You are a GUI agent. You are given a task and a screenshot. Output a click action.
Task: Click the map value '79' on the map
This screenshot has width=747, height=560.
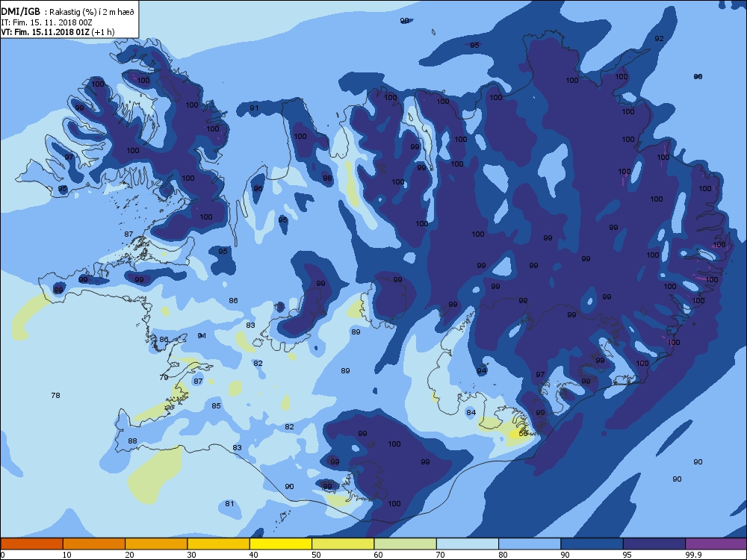(164, 377)
